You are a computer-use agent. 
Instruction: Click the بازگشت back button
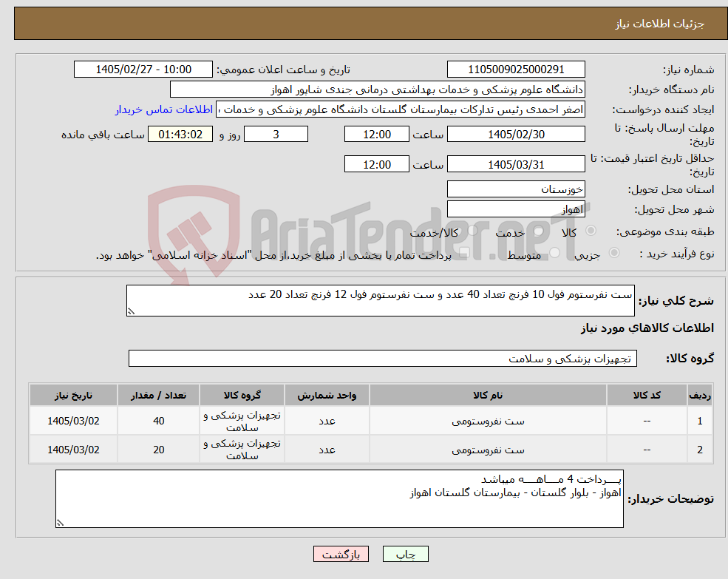341,554
